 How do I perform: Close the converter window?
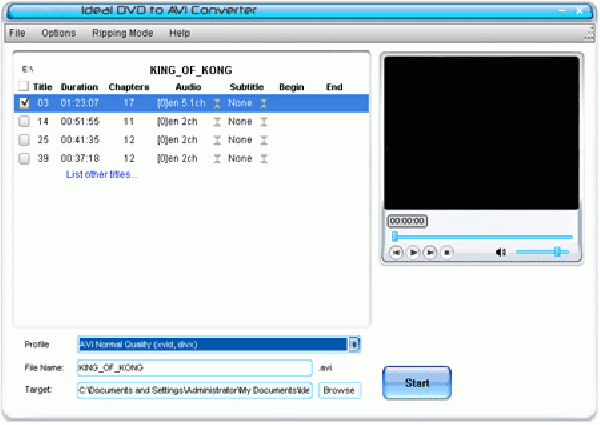tap(579, 10)
